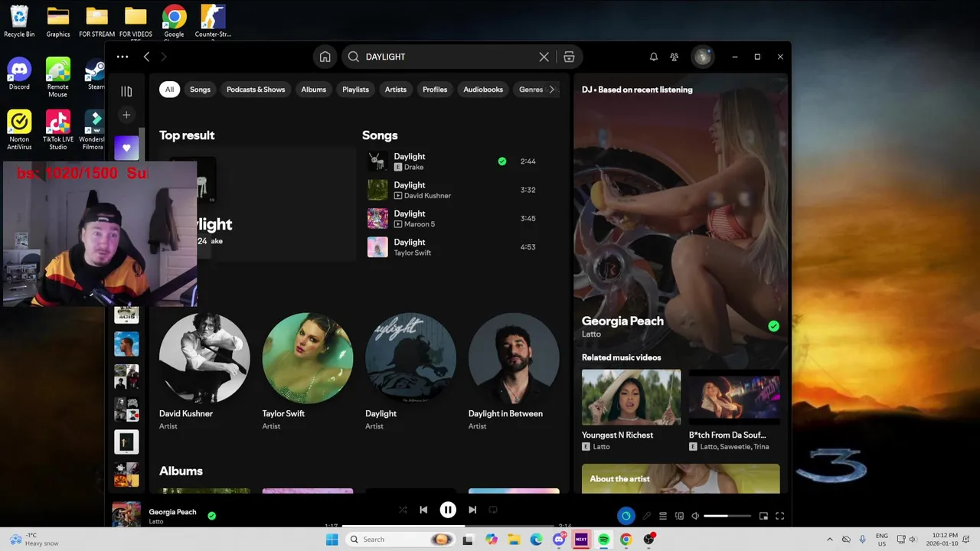Image resolution: width=980 pixels, height=551 pixels.
Task: Open the About the artist card
Action: click(681, 479)
